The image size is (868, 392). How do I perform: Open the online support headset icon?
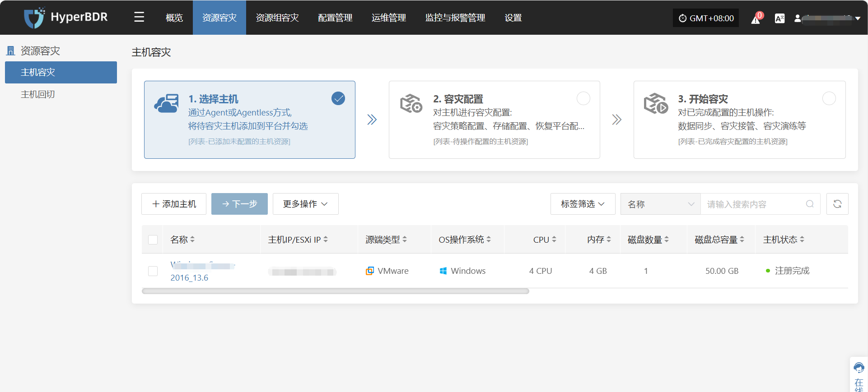click(x=859, y=368)
